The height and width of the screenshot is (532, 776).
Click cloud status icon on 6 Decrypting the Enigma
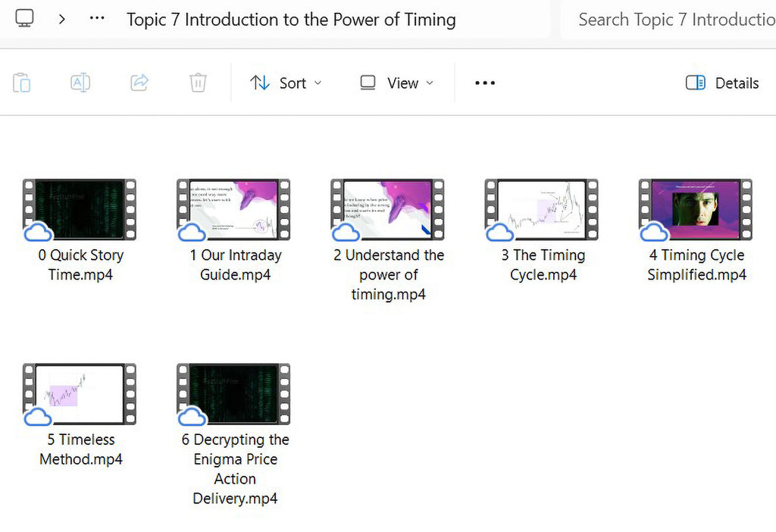(x=192, y=416)
